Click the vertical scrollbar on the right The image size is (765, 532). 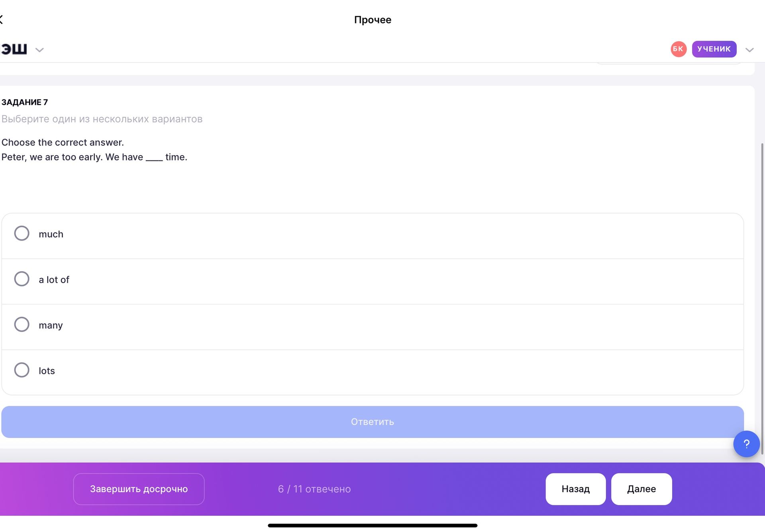[762, 299]
